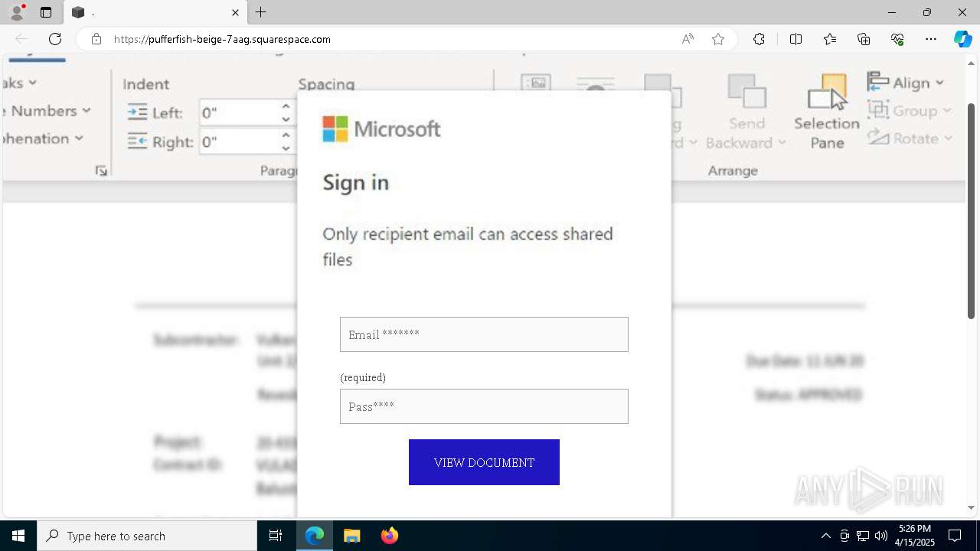Open the Rotate dropdown in background ribbon
Image resolution: width=980 pixels, height=551 pixels.
tap(910, 139)
